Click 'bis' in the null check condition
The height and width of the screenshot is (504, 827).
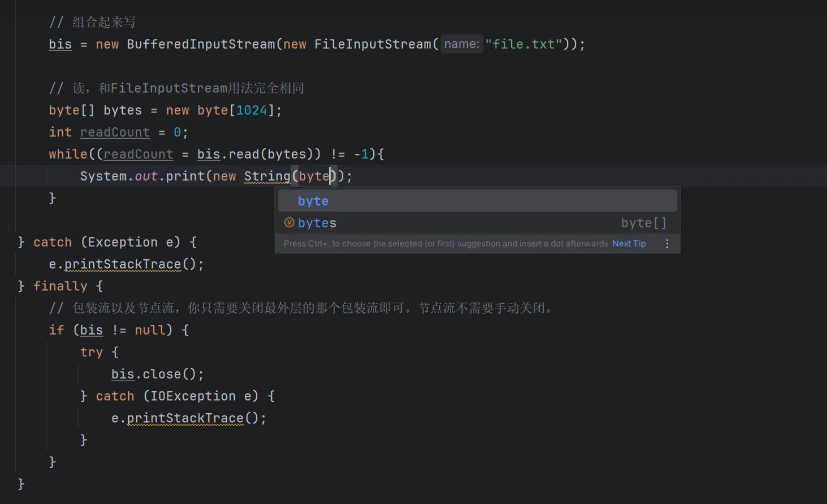pyautogui.click(x=92, y=330)
